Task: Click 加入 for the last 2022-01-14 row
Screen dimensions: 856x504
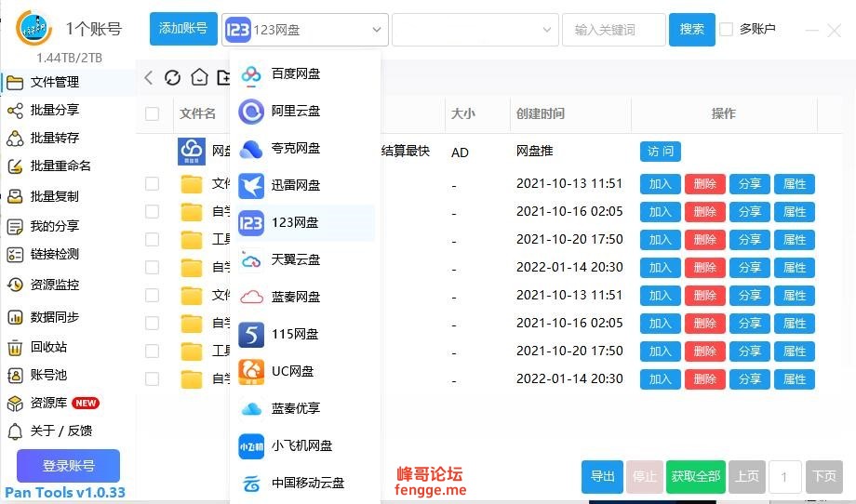Action: [x=661, y=379]
